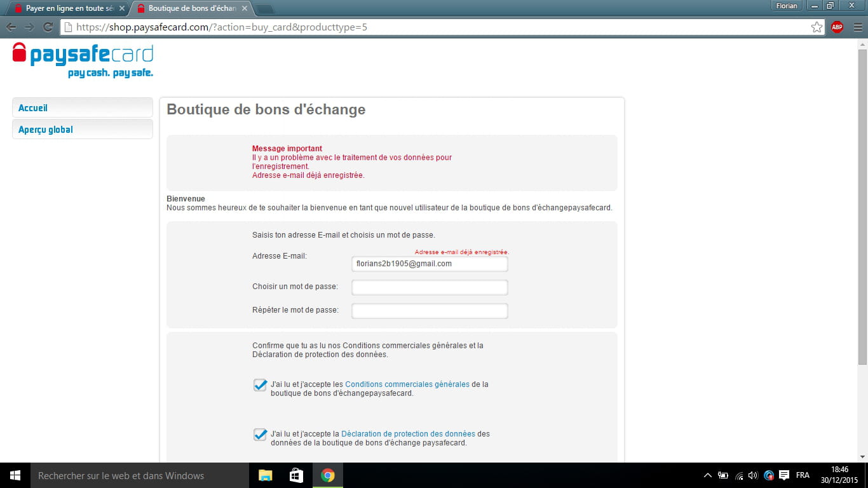Open the Chrome hamburger menu
The image size is (868, 488).
(x=857, y=27)
